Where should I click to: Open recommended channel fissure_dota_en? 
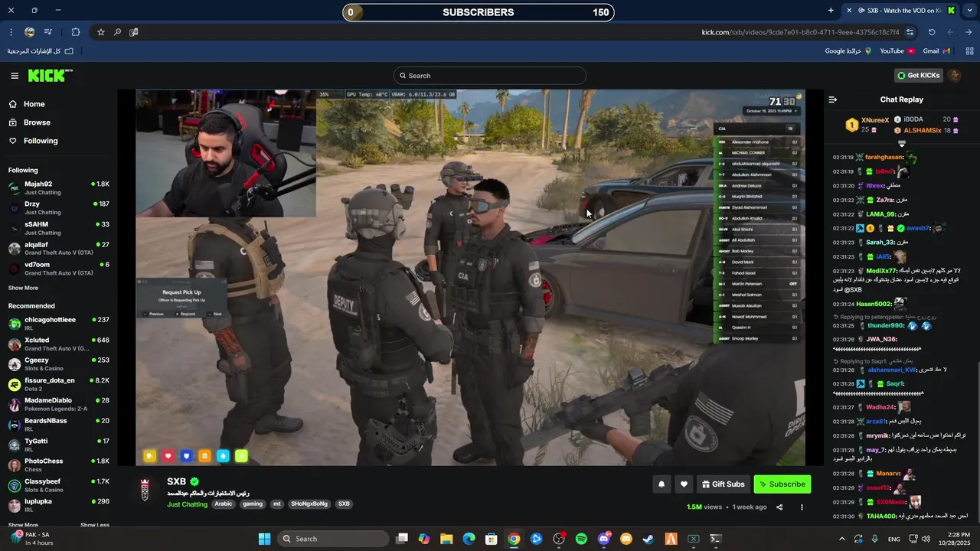[x=59, y=384]
